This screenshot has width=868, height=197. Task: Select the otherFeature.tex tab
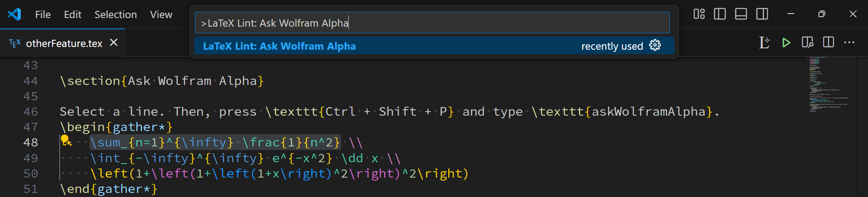pos(62,43)
